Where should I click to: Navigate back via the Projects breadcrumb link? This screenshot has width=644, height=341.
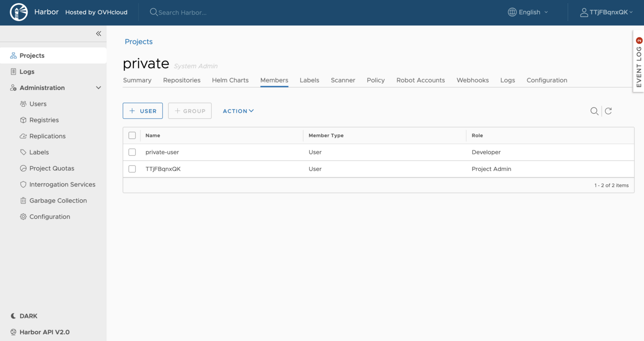tap(138, 41)
